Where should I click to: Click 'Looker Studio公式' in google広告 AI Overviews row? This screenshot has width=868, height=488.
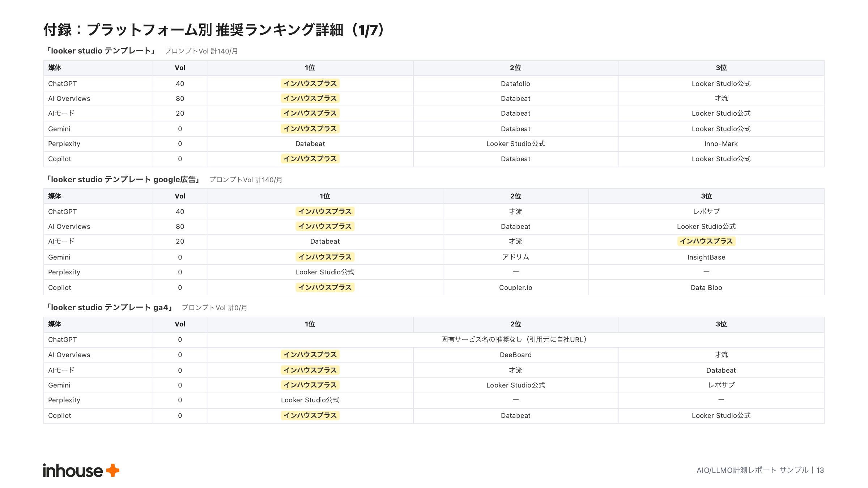(x=706, y=227)
